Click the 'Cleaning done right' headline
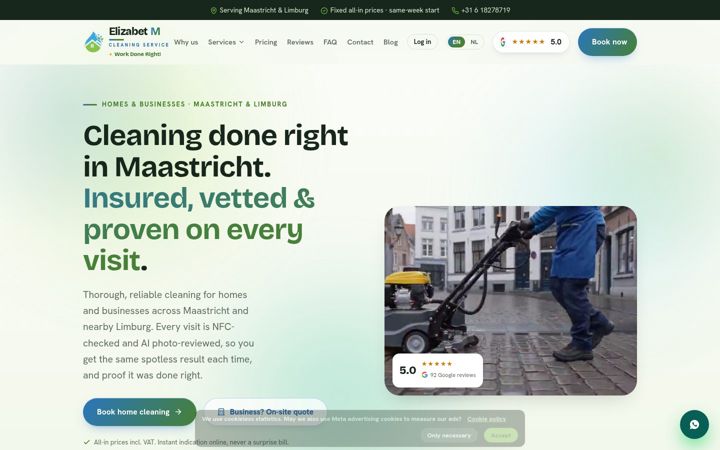 216,135
